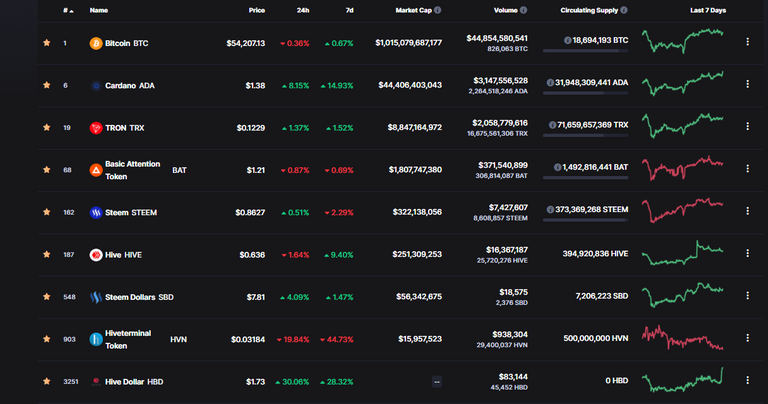
Task: Sort by 24h change header
Action: click(x=303, y=10)
